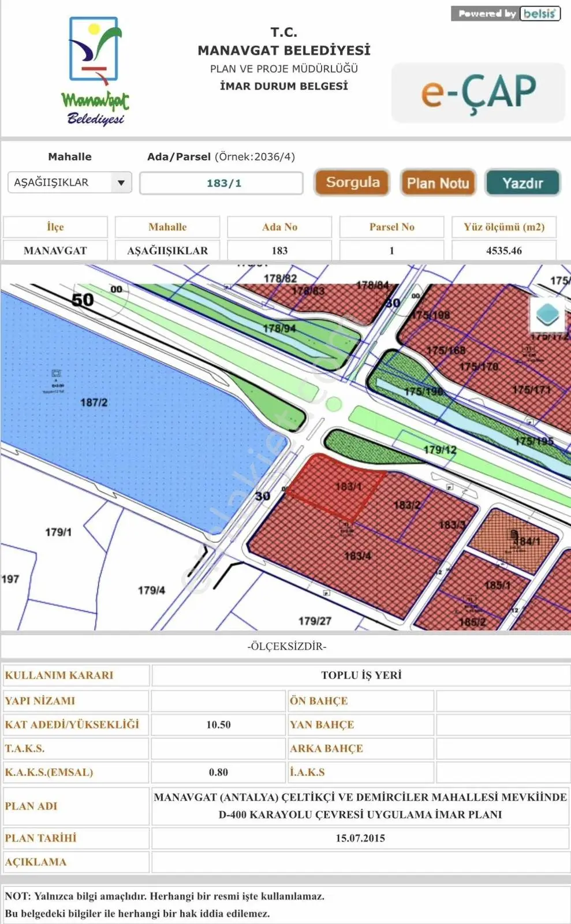Click parcel label 185/1 on map
Image resolution: width=571 pixels, height=924 pixels.
498,585
